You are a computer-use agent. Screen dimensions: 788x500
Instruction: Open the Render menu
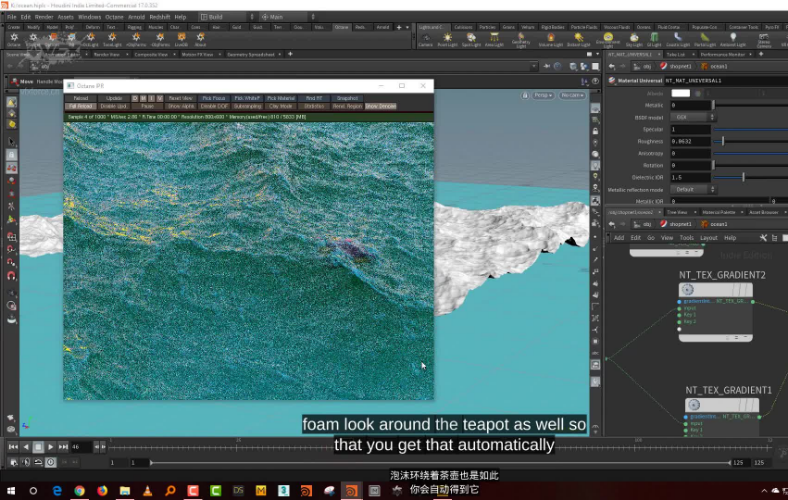point(42,17)
